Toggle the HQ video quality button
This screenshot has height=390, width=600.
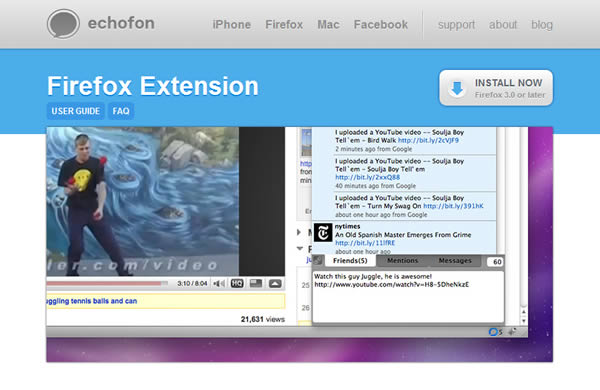click(x=237, y=284)
